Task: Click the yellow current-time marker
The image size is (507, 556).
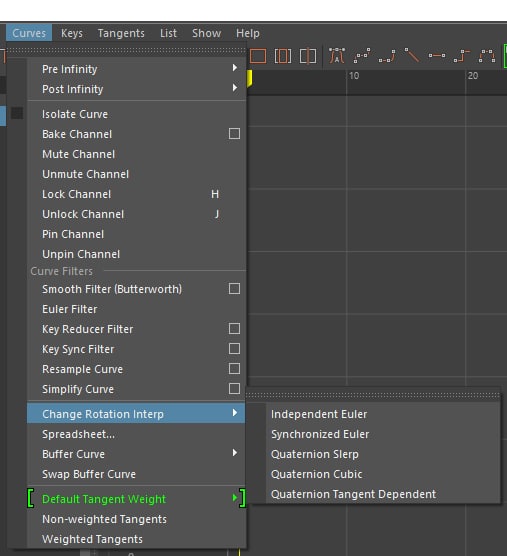Action: 250,78
